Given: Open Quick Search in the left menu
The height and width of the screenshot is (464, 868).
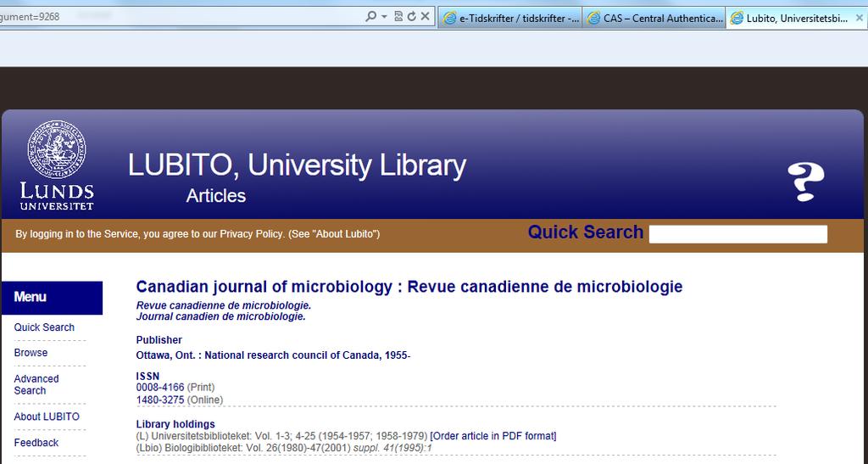Looking at the screenshot, I should (x=44, y=327).
